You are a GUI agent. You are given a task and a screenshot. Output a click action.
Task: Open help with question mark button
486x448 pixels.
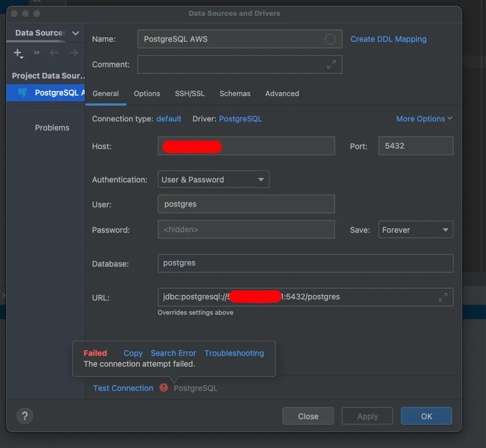coord(25,416)
